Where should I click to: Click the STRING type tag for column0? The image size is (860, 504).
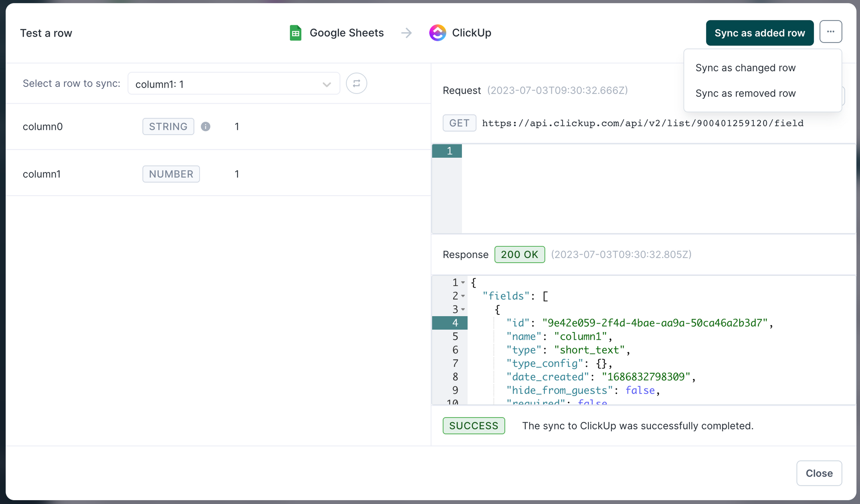coord(168,126)
